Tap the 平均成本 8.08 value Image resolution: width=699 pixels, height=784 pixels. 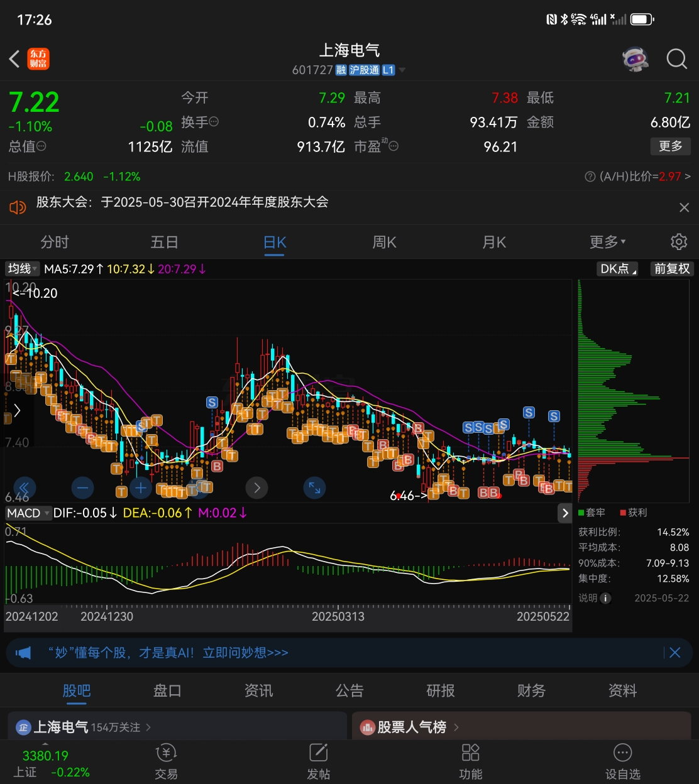coord(680,548)
